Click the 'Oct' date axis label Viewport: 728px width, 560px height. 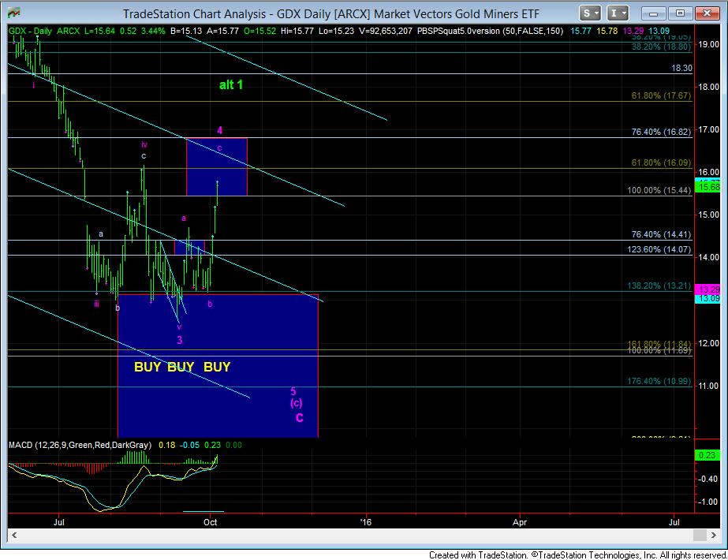[211, 522]
